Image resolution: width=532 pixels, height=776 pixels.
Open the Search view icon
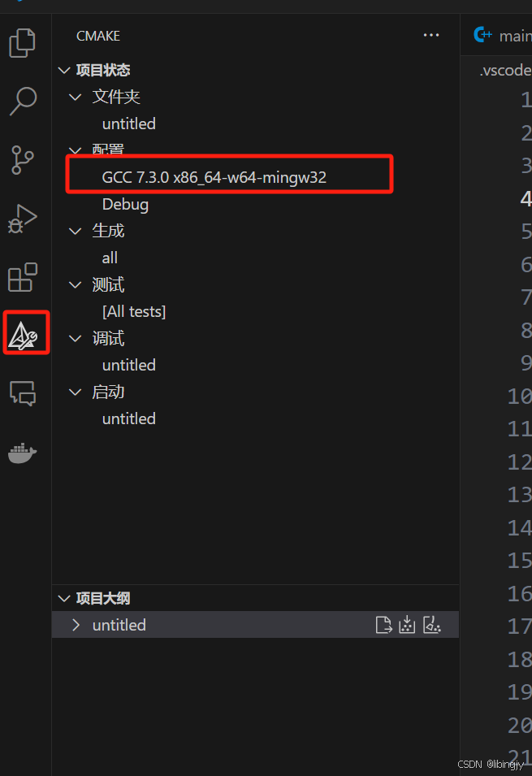pos(22,101)
